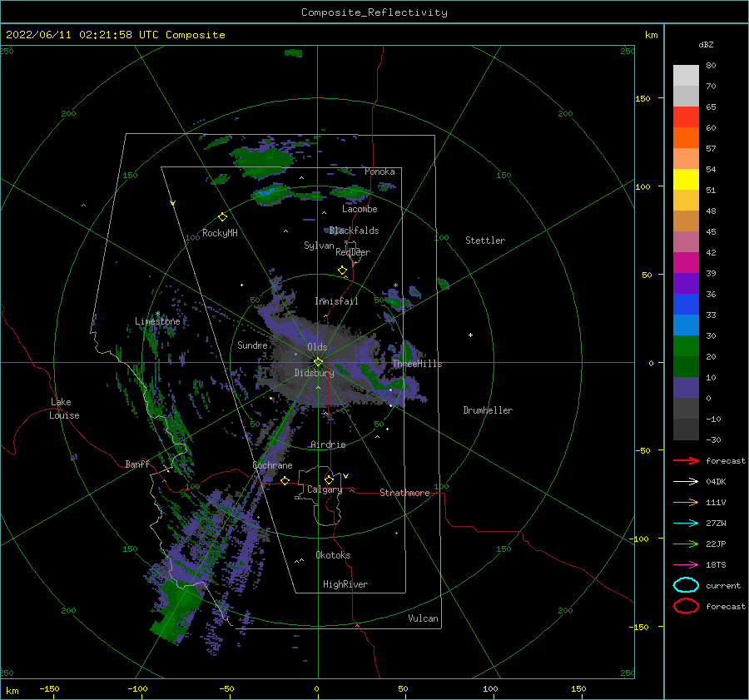The width and height of the screenshot is (749, 700).
Task: Click the white asterisk above Limestone
Action: (x=157, y=314)
